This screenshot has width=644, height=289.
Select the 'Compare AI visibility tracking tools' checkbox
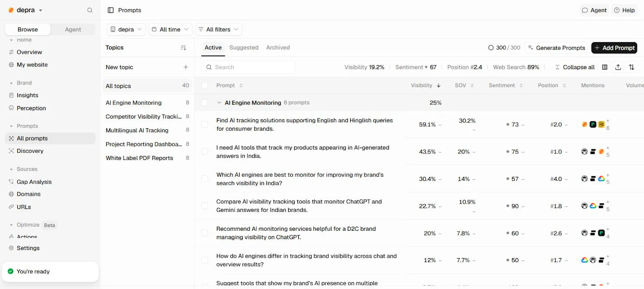tap(204, 206)
